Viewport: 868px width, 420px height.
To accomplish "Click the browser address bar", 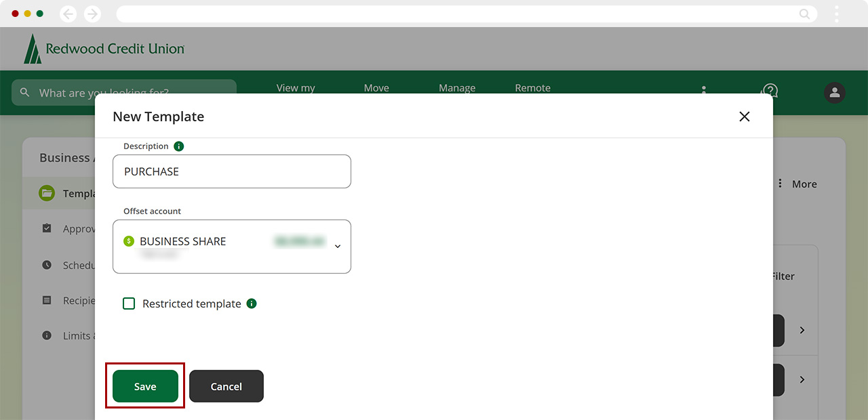I will coord(467,14).
